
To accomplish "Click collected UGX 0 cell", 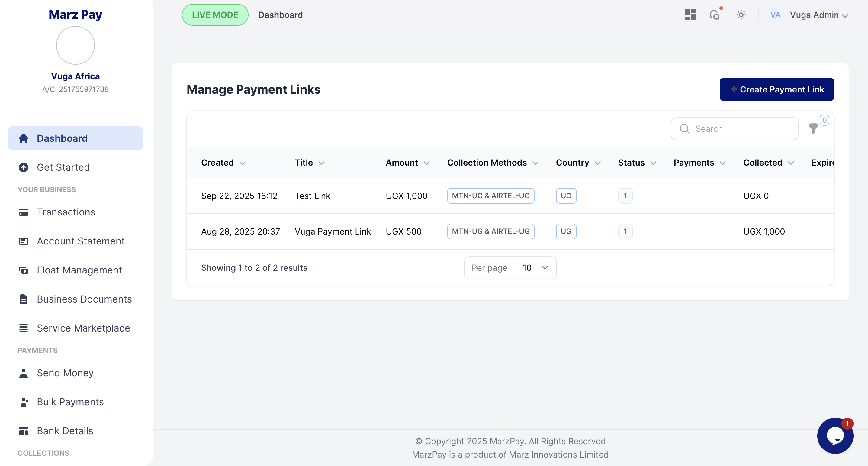I will point(756,196).
